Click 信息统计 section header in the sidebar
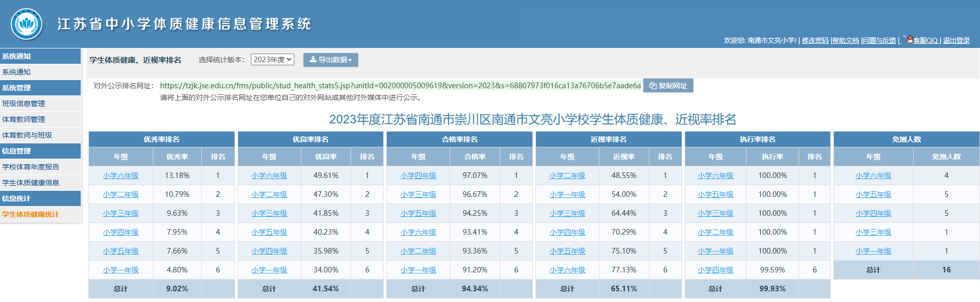The image size is (980, 302). tap(40, 198)
